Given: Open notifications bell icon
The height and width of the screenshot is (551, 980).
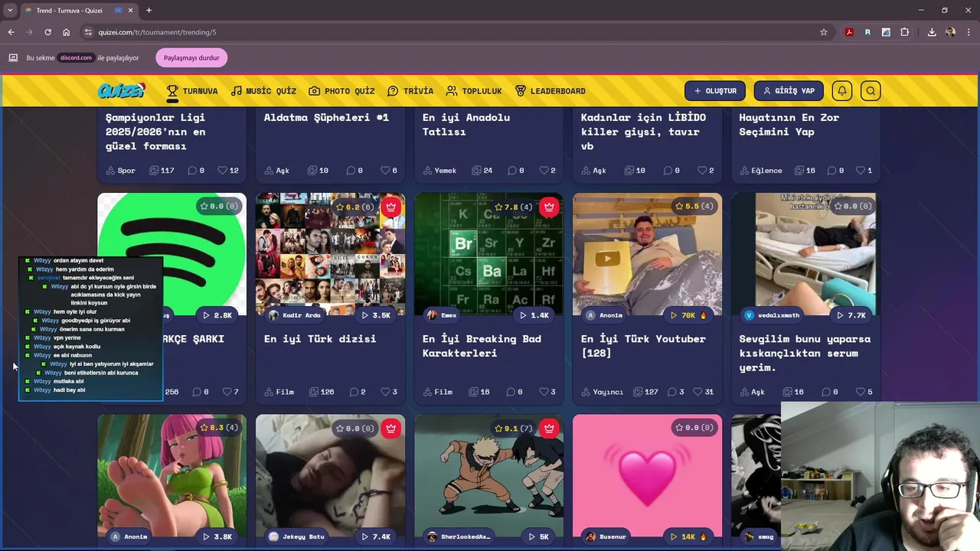Looking at the screenshot, I should tap(842, 91).
